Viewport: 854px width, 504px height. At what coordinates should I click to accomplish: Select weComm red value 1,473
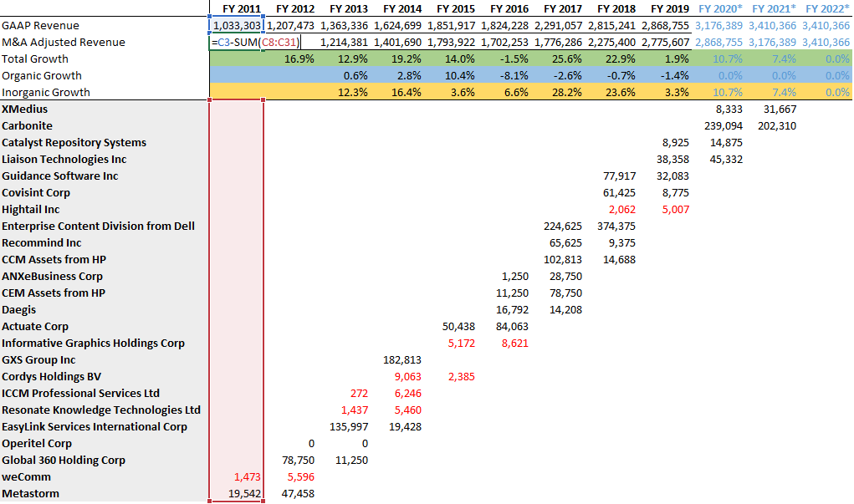(248, 477)
